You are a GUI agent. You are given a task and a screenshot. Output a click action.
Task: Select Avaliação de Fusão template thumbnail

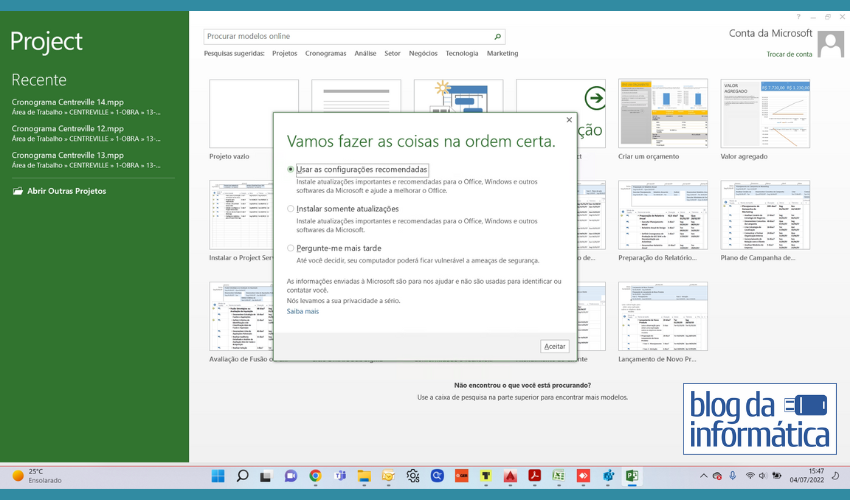pos(241,316)
